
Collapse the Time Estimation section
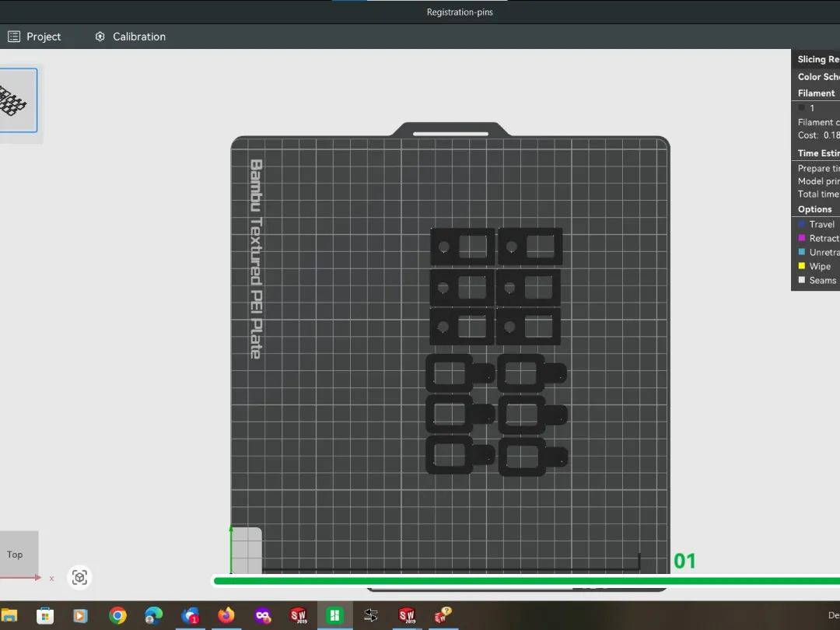click(x=818, y=153)
